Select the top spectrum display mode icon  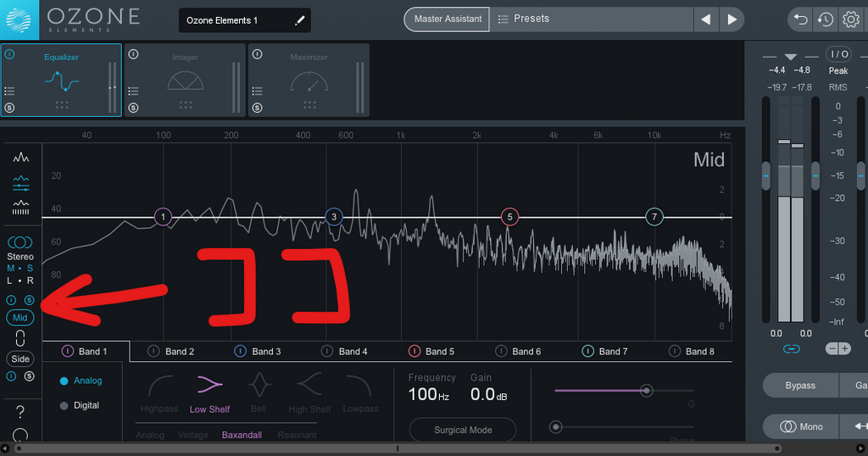tap(21, 158)
